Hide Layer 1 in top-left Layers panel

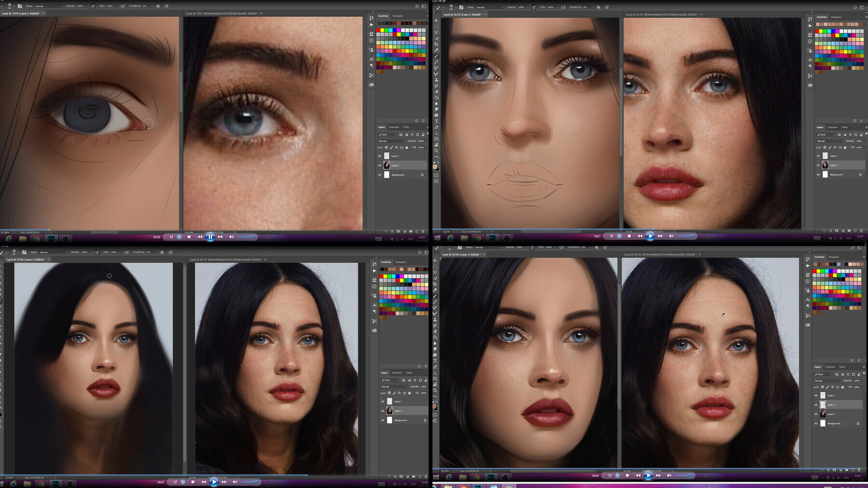click(x=380, y=156)
